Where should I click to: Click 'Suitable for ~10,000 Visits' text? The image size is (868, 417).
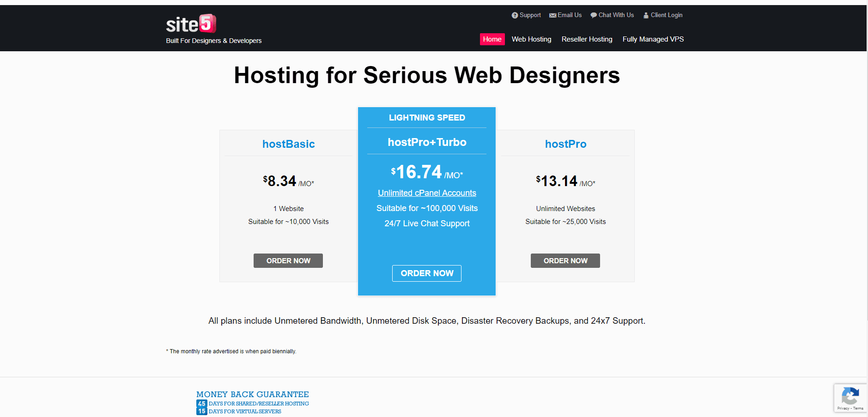[288, 222]
